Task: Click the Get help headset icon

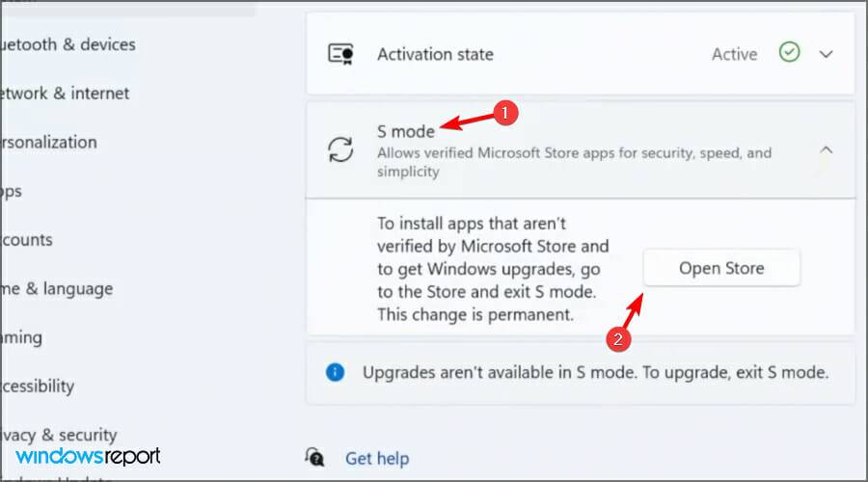Action: click(314, 457)
